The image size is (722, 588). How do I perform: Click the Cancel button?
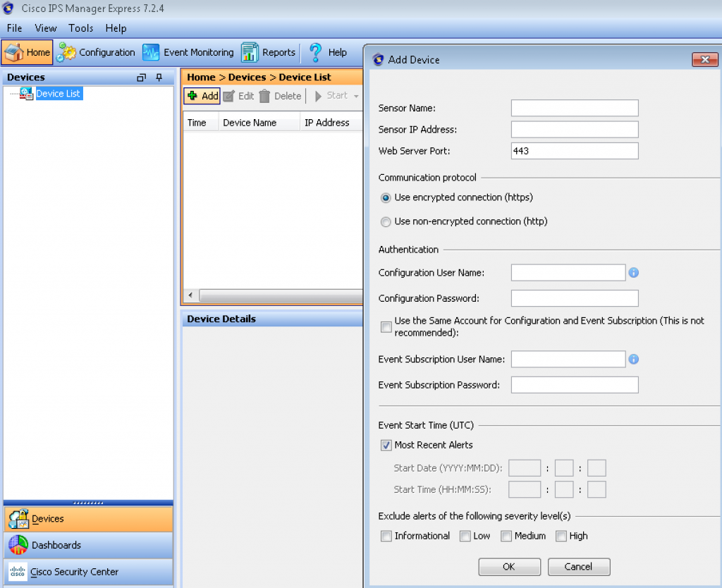(578, 567)
